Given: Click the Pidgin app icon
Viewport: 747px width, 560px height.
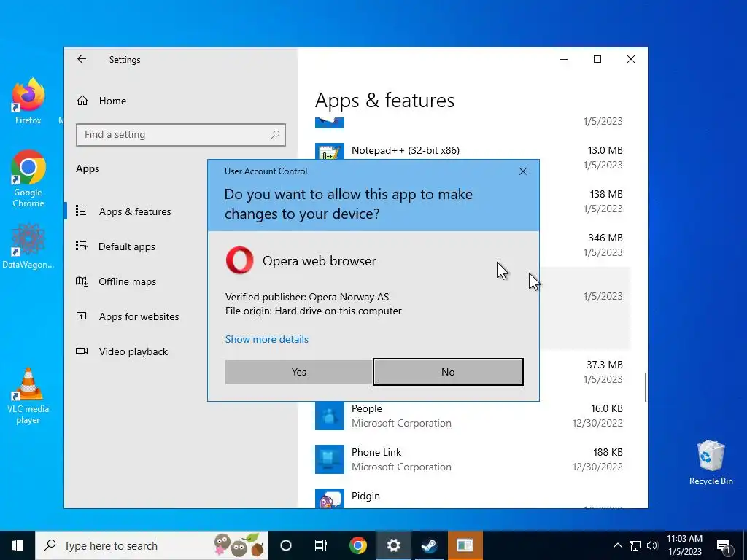Looking at the screenshot, I should tap(330, 499).
